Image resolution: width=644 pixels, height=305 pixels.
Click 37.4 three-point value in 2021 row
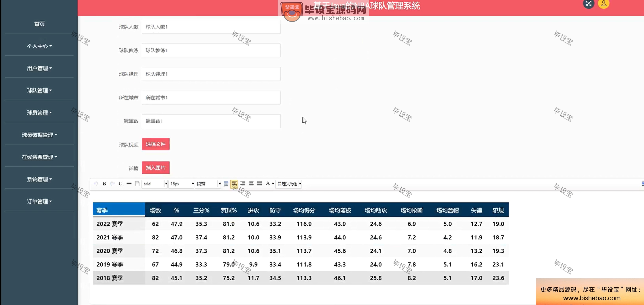(201, 238)
